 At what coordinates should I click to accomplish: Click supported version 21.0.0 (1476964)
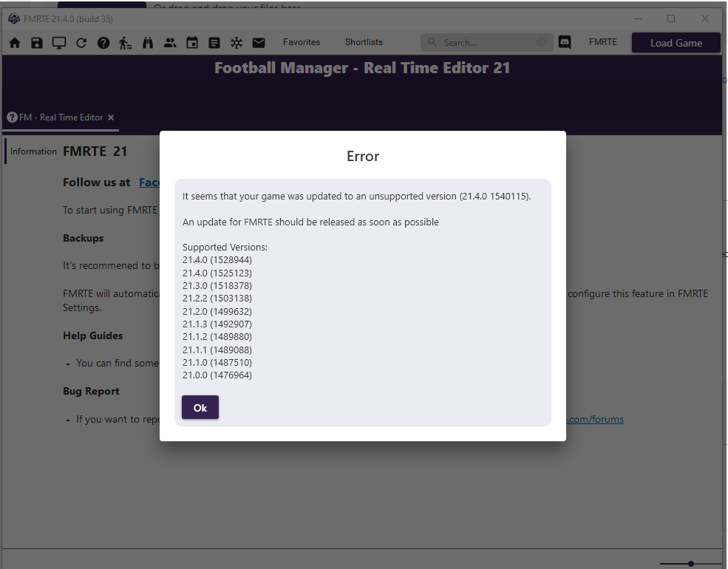[x=217, y=375]
